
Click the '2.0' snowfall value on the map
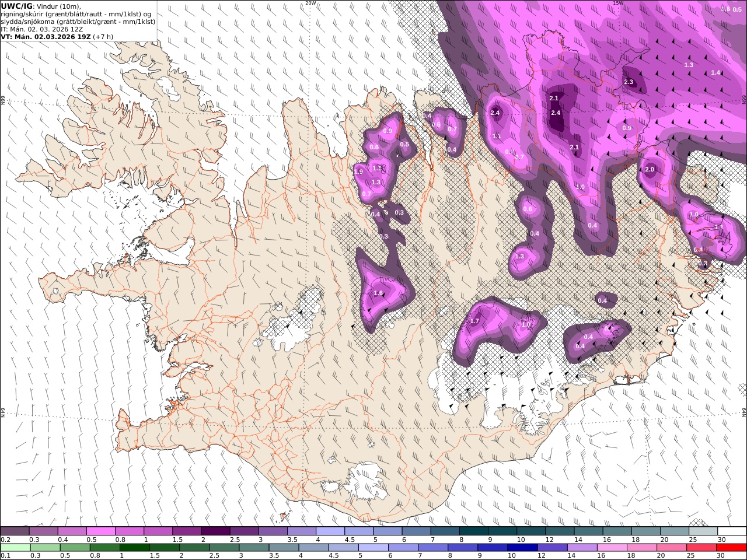coord(650,170)
